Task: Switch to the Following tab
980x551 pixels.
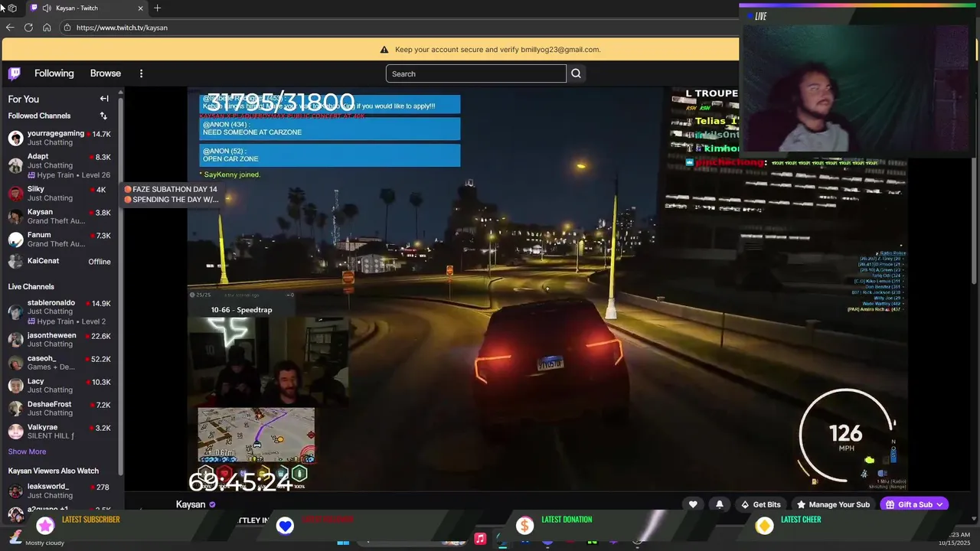Action: pyautogui.click(x=54, y=73)
